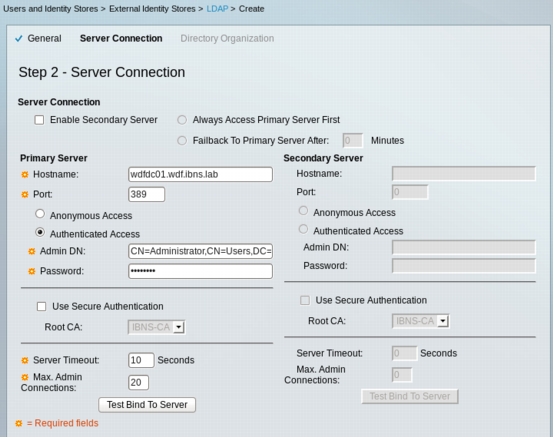Go to the General step tab
The width and height of the screenshot is (555, 439).
point(44,38)
